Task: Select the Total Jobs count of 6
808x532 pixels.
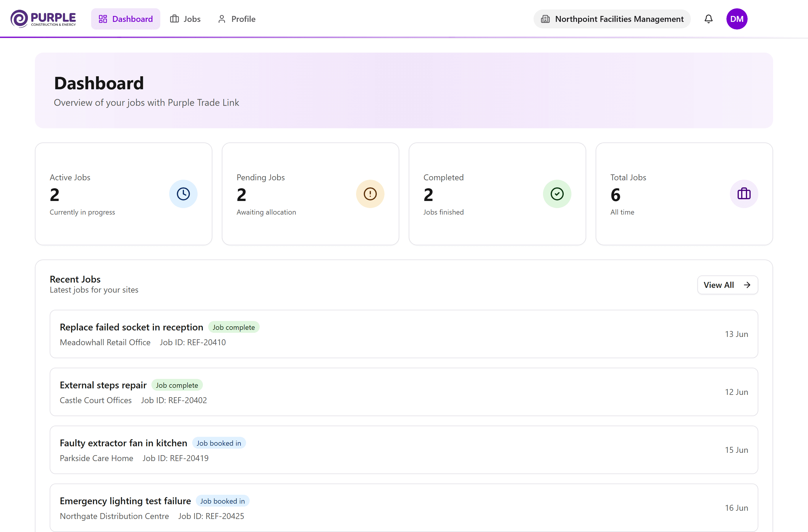Action: tap(615, 195)
